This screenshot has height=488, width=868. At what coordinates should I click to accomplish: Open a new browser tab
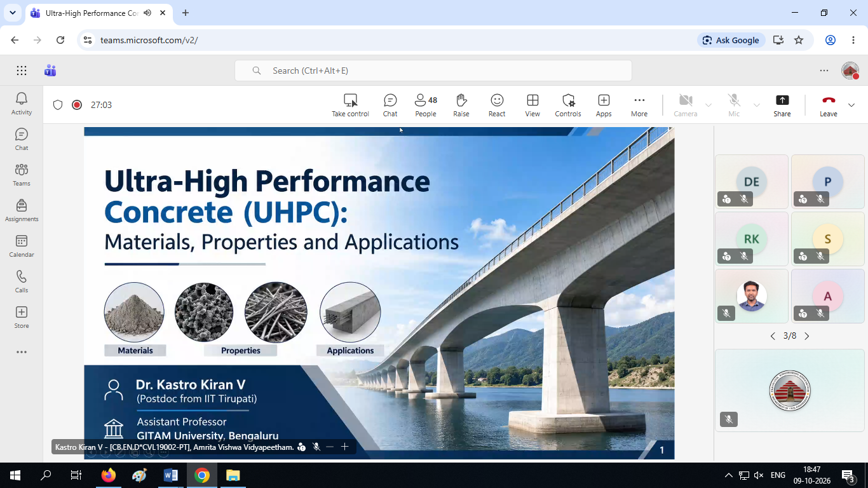pos(186,13)
